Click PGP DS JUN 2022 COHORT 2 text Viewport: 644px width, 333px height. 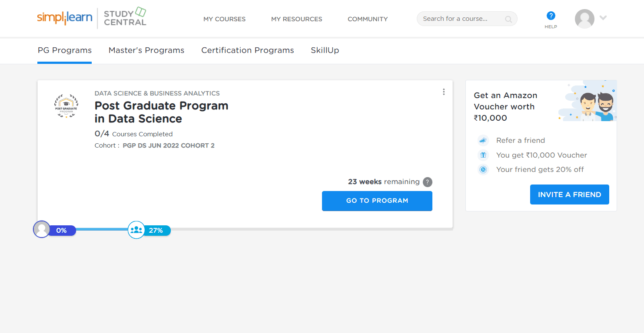tap(169, 145)
